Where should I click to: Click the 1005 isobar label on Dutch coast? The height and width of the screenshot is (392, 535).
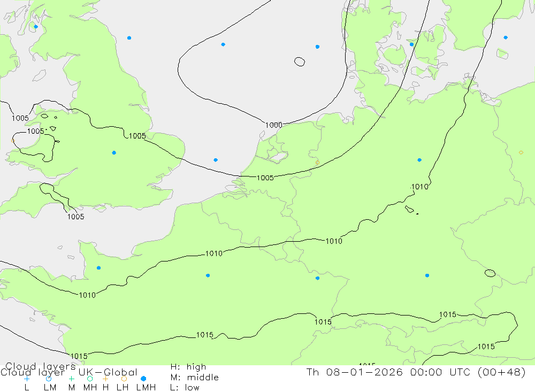click(265, 178)
